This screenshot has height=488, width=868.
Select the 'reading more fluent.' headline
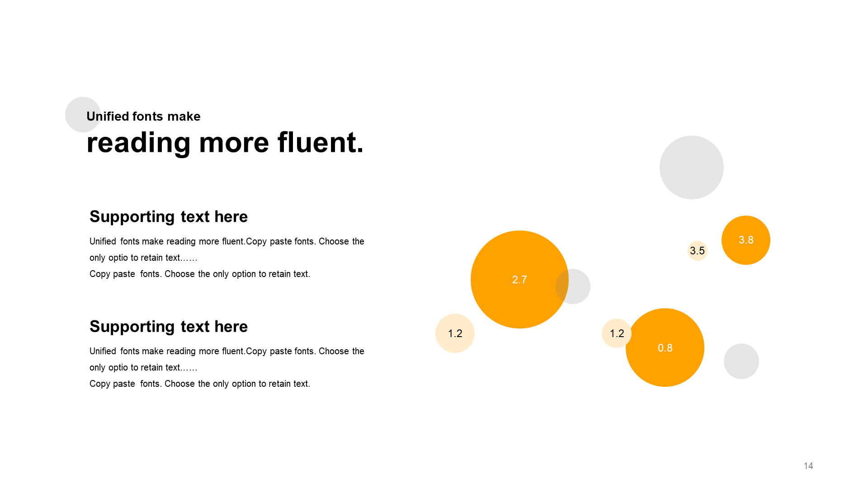point(225,142)
